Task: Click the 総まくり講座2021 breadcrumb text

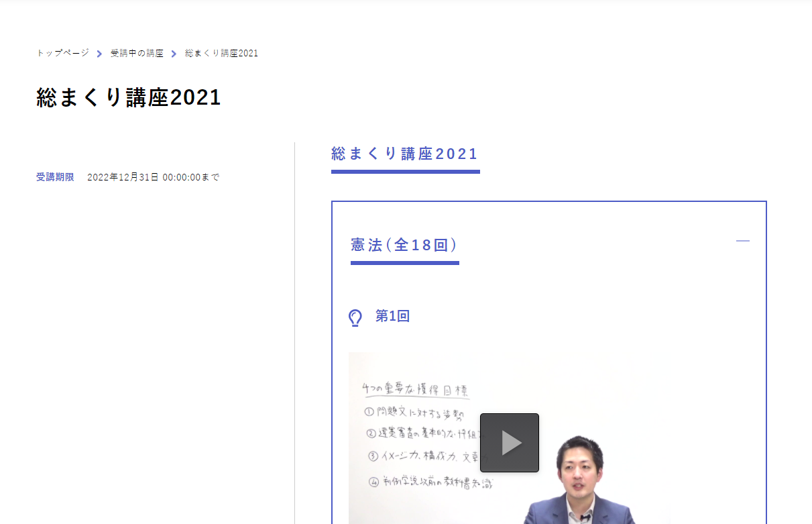Action: [221, 53]
